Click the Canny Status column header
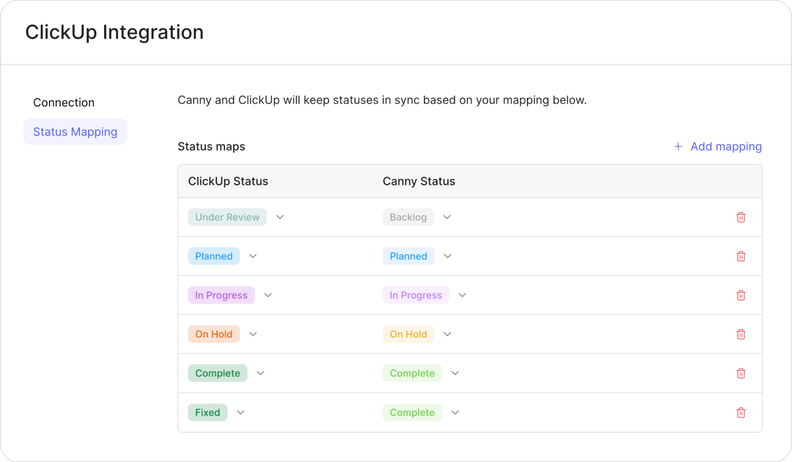The height and width of the screenshot is (462, 792). (419, 181)
